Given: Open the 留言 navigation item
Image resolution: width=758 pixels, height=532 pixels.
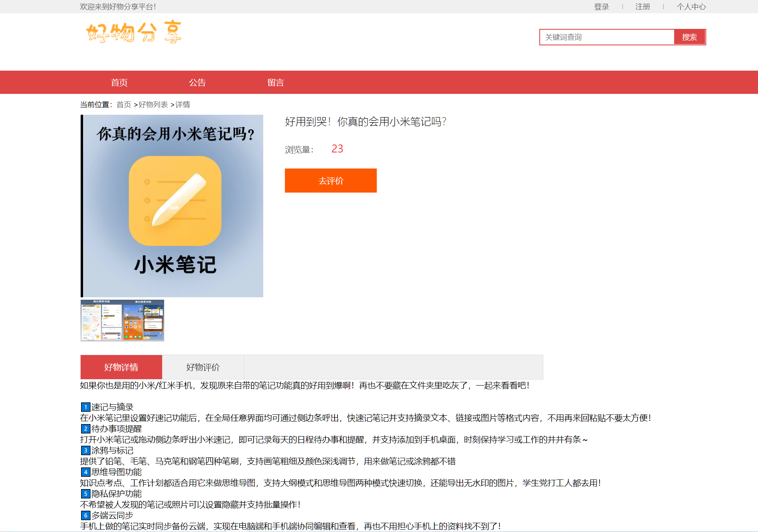Looking at the screenshot, I should 275,82.
